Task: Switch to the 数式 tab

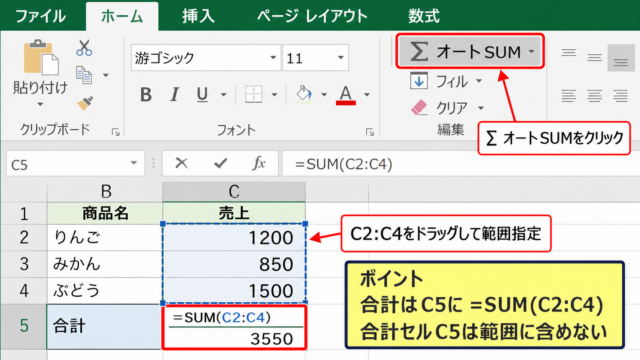Action: 424,16
